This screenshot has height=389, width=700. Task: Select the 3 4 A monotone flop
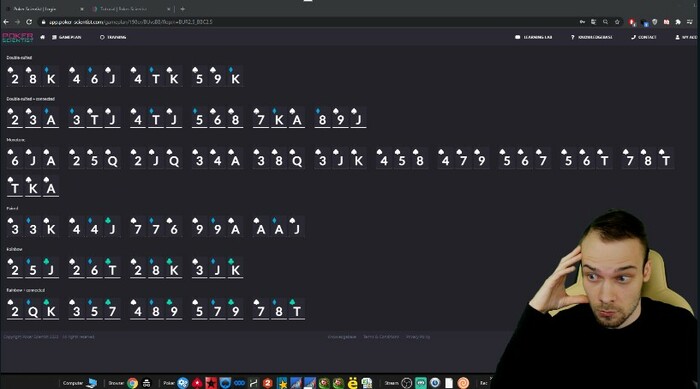click(x=217, y=159)
